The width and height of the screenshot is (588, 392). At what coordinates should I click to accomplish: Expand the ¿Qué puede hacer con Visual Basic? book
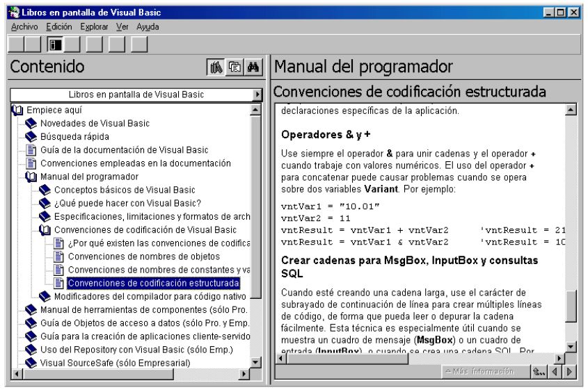click(x=45, y=204)
